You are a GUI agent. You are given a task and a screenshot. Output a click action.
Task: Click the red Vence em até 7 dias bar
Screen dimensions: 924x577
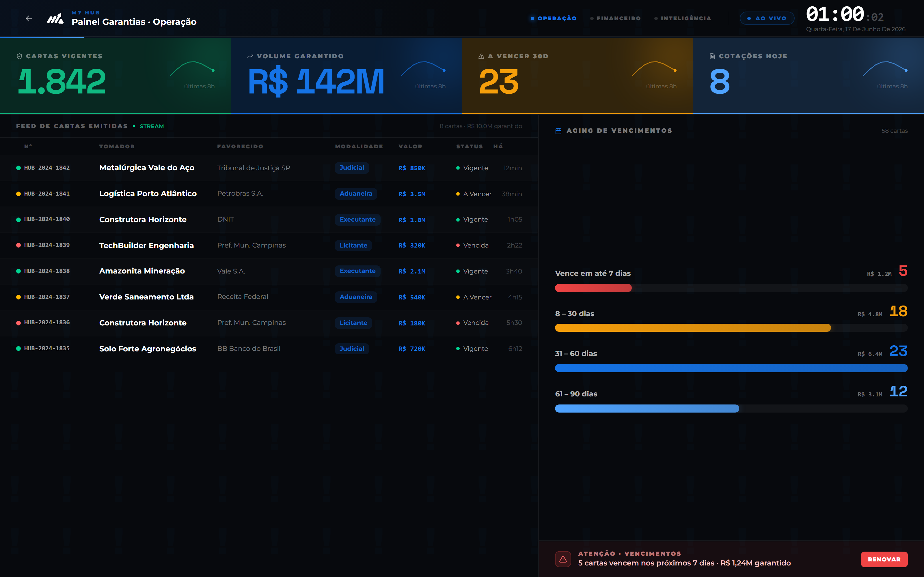tap(593, 288)
